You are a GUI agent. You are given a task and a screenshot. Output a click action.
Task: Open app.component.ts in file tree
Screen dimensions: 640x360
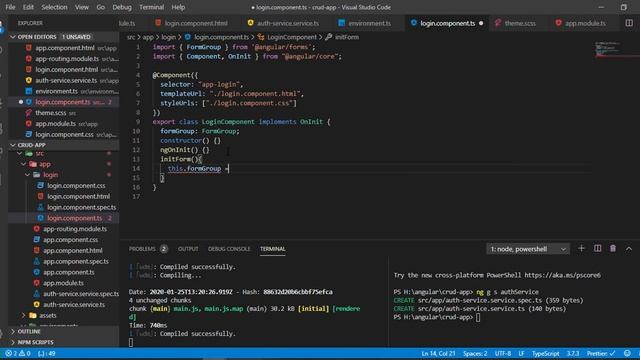pyautogui.click(x=69, y=272)
